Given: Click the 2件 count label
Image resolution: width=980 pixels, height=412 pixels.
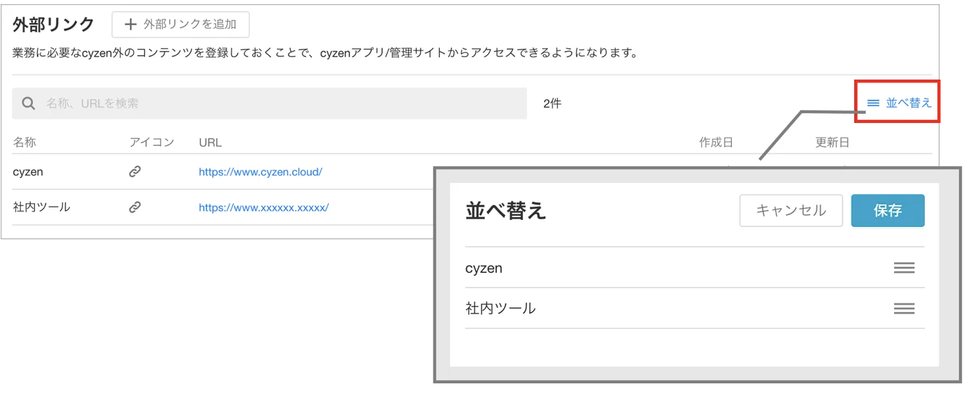Looking at the screenshot, I should point(552,103).
